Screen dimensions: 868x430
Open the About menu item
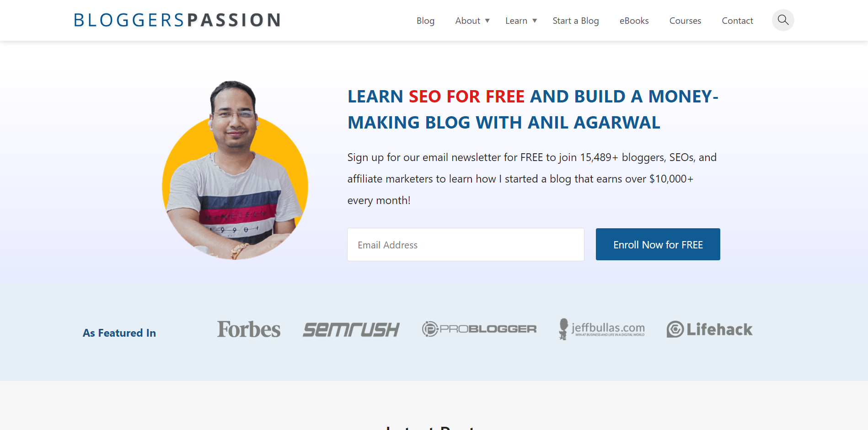pos(467,21)
